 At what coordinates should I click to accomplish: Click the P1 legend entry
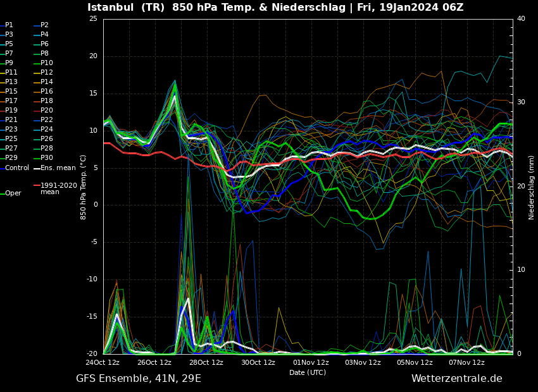pyautogui.click(x=9, y=25)
